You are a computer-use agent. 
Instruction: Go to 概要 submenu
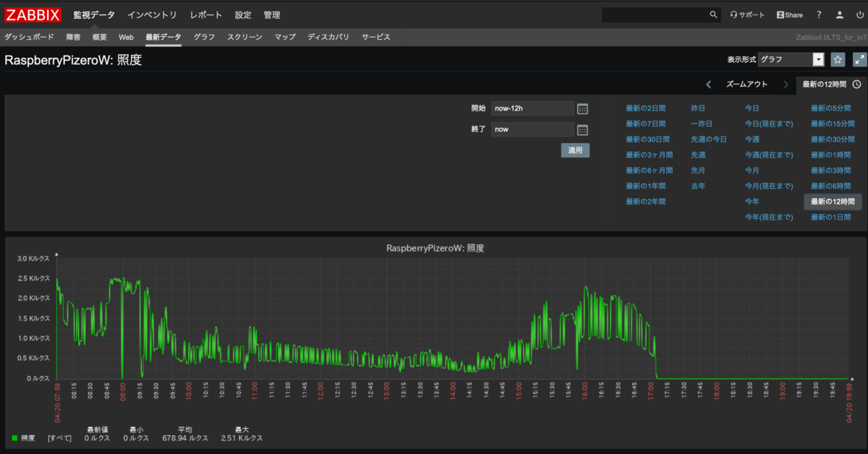[x=100, y=37]
